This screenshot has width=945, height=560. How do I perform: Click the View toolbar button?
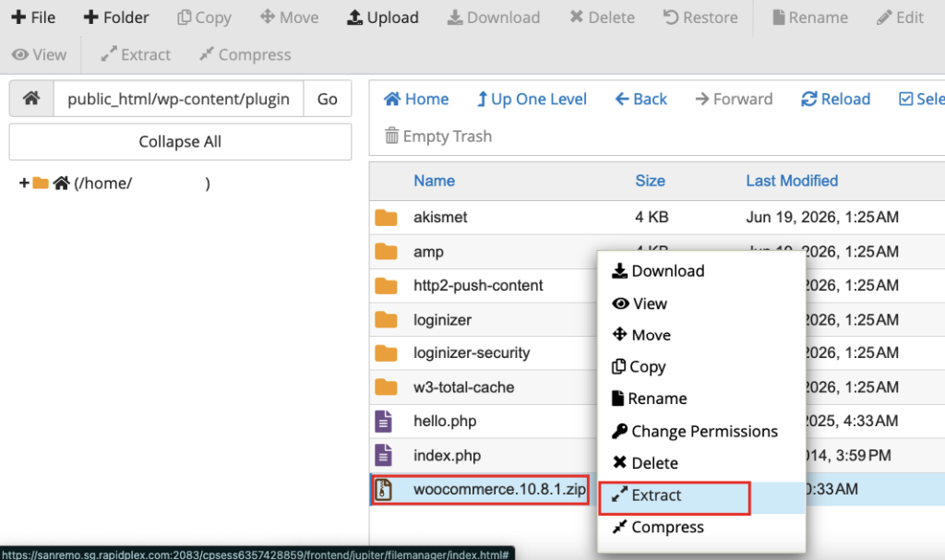coord(39,54)
